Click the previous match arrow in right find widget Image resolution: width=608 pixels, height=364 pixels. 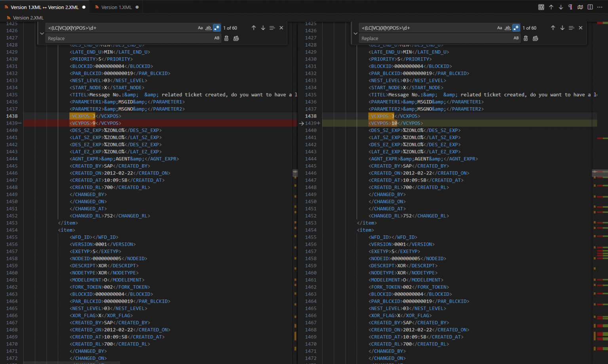(553, 28)
